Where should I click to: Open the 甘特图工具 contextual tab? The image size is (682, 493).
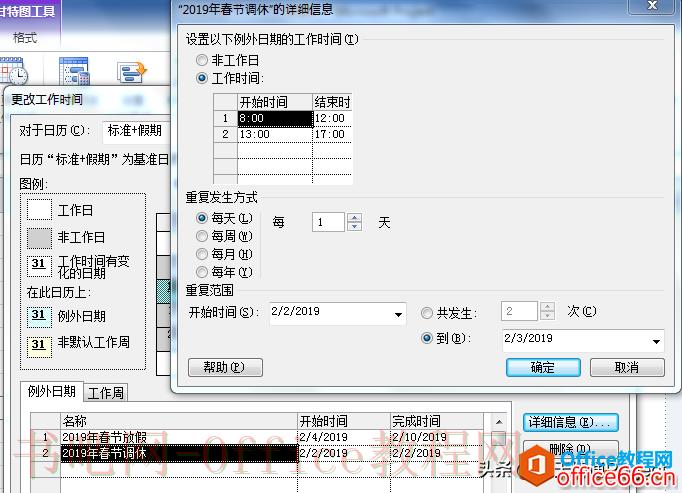[27, 11]
